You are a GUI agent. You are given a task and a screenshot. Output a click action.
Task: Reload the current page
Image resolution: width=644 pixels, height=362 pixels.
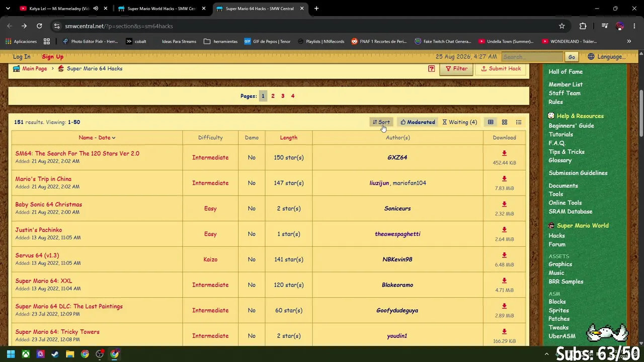tap(39, 26)
